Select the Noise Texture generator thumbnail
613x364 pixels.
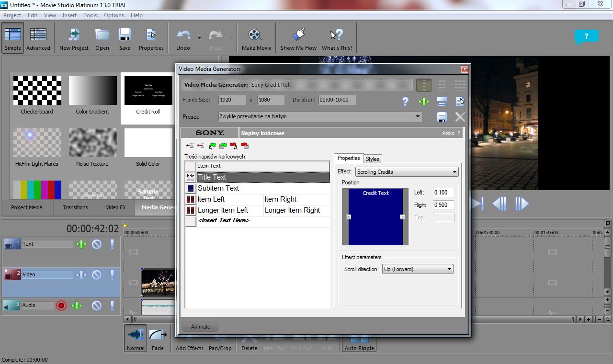92,143
